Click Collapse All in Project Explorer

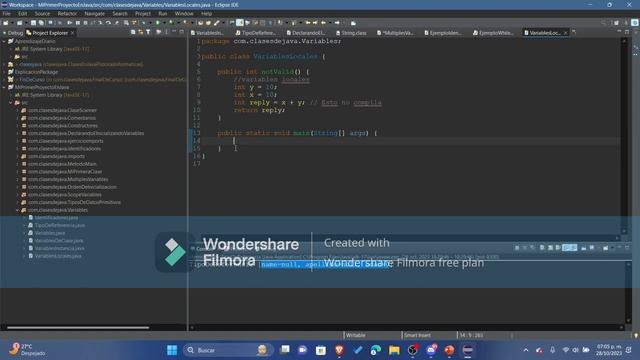(133, 32)
